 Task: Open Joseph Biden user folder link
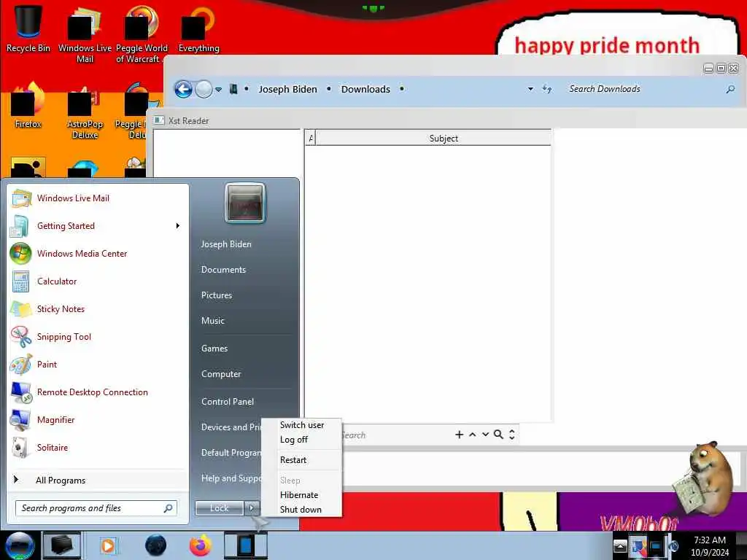[x=226, y=244]
